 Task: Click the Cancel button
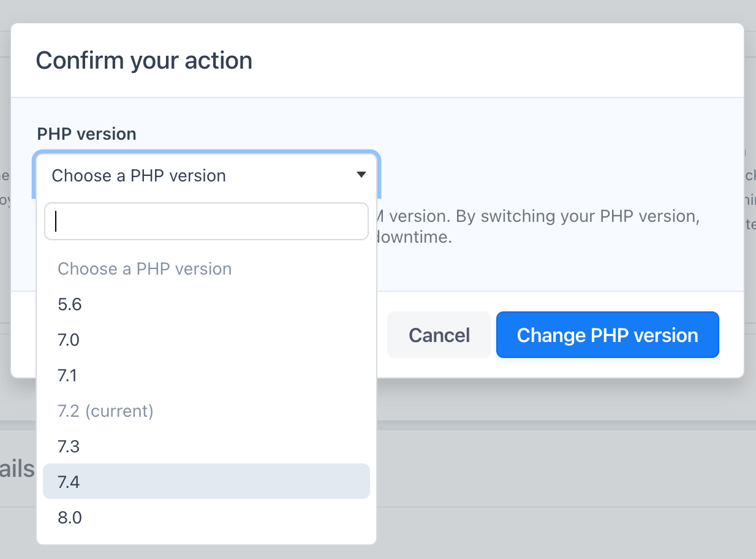point(439,335)
